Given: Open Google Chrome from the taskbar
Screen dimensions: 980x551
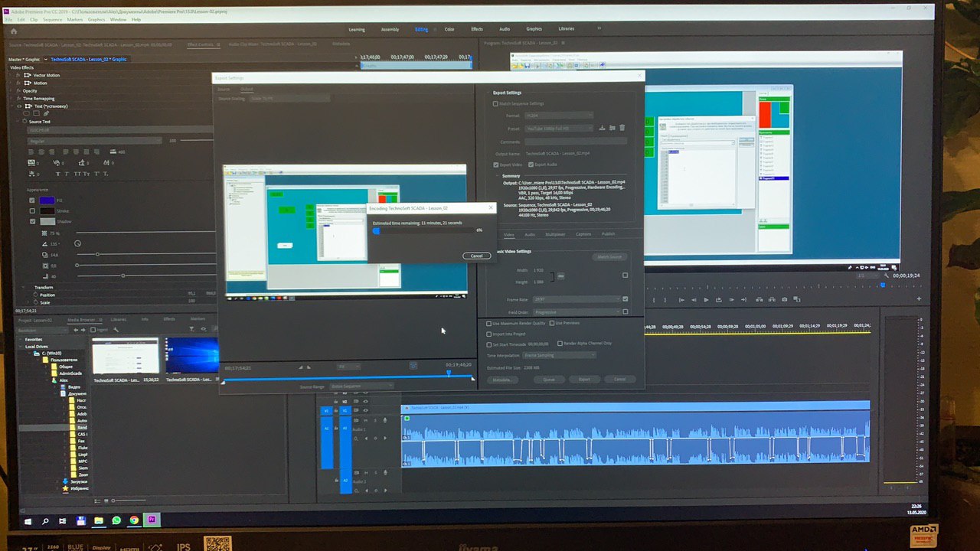Looking at the screenshot, I should [134, 520].
